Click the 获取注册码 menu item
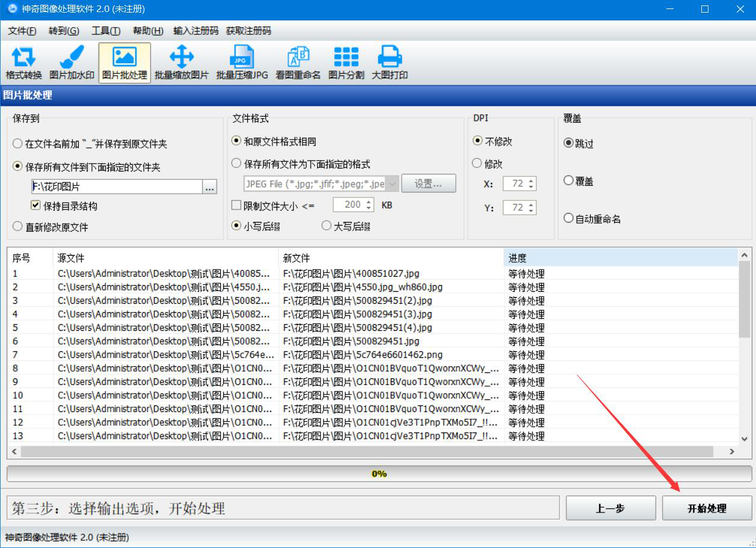756x548 pixels. pyautogui.click(x=248, y=31)
